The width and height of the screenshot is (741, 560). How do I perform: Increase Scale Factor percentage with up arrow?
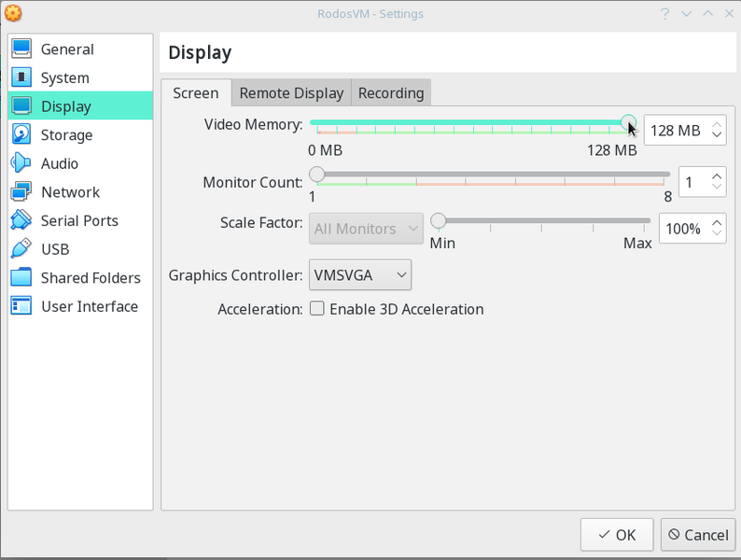716,222
